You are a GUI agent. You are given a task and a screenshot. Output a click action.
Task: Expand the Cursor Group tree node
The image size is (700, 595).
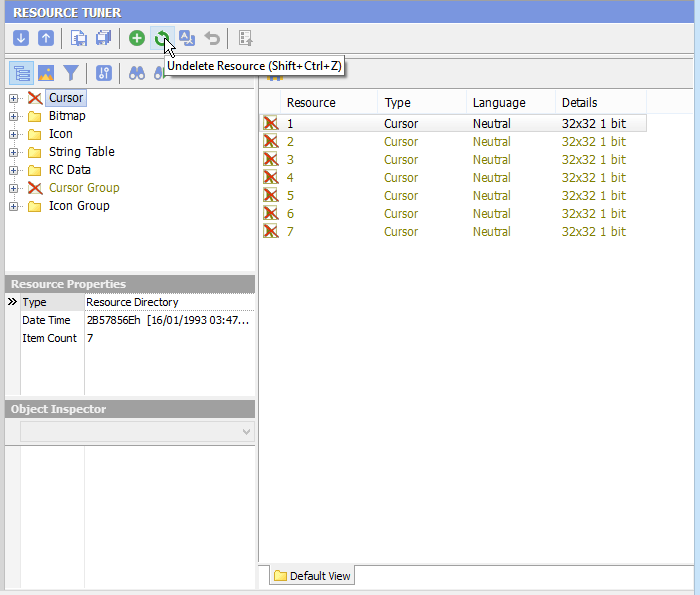(13, 188)
